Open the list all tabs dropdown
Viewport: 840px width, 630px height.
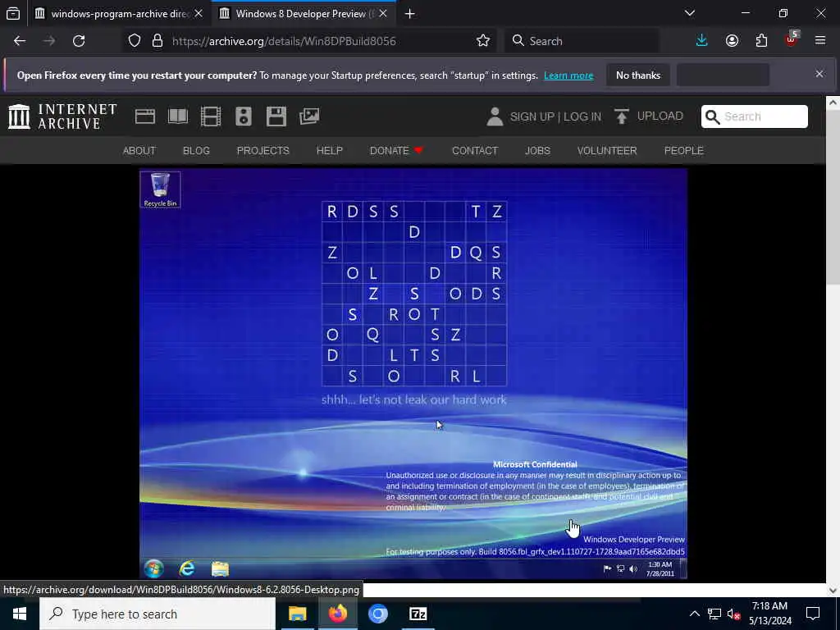pos(690,13)
